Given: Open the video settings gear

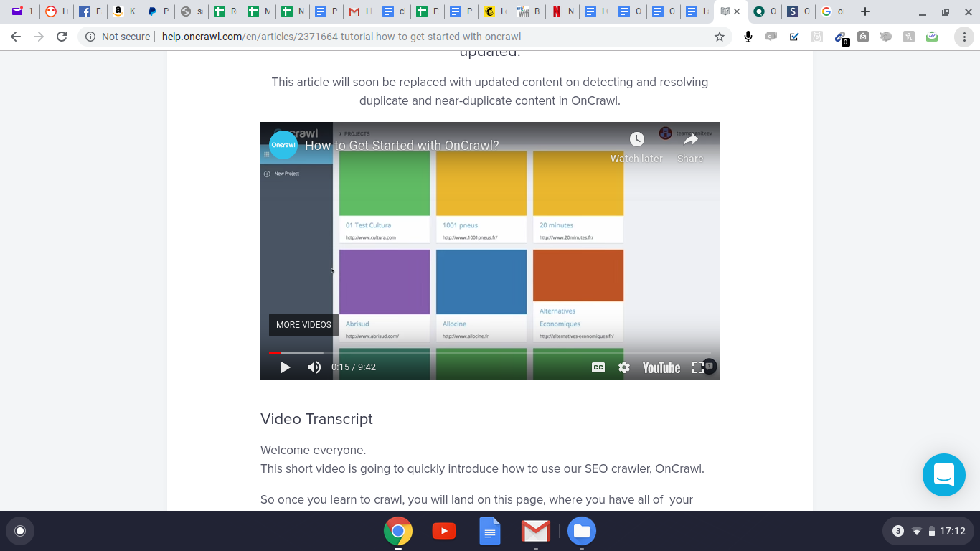Looking at the screenshot, I should pos(624,367).
